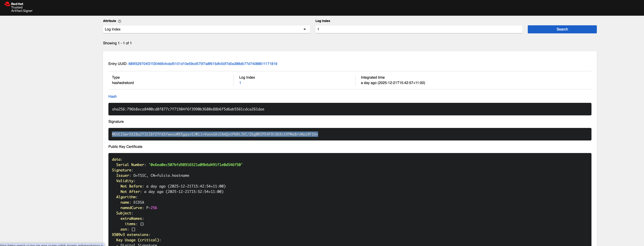Click the Serial Number value in certificate
This screenshot has width=644, height=246.
pyautogui.click(x=195, y=165)
